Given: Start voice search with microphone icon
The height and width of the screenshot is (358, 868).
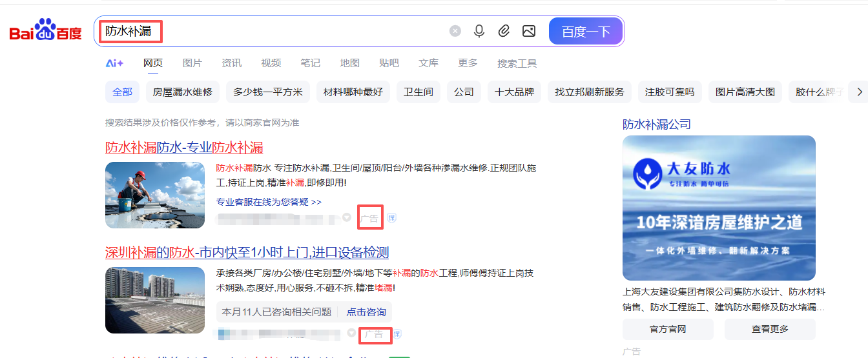Looking at the screenshot, I should pyautogui.click(x=479, y=31).
